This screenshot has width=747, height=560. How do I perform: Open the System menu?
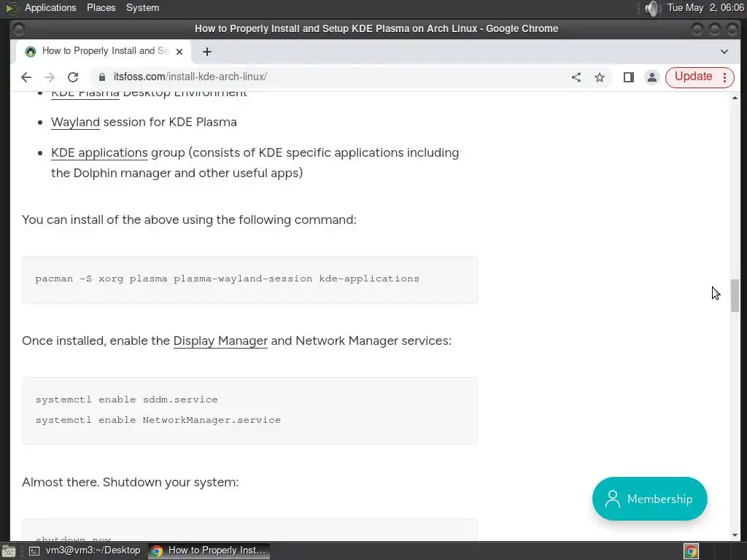(x=142, y=7)
